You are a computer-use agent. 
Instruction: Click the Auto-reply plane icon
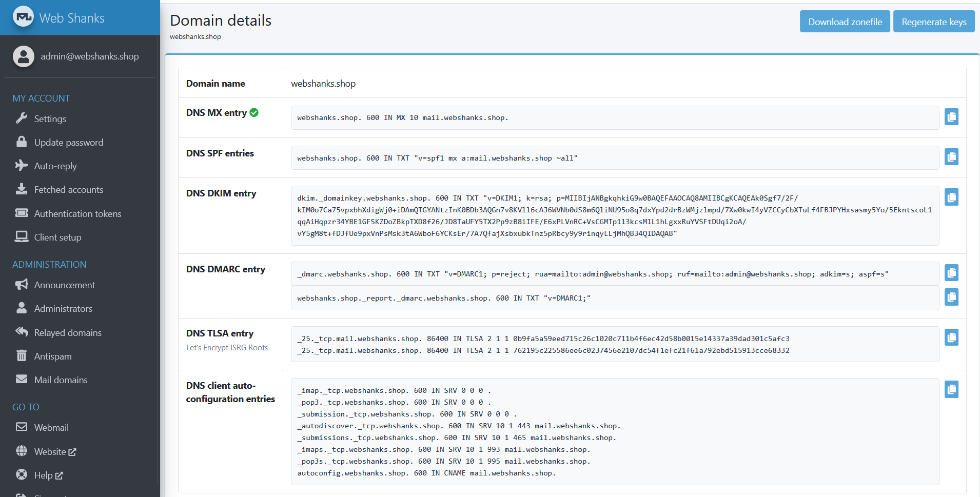[x=22, y=166]
